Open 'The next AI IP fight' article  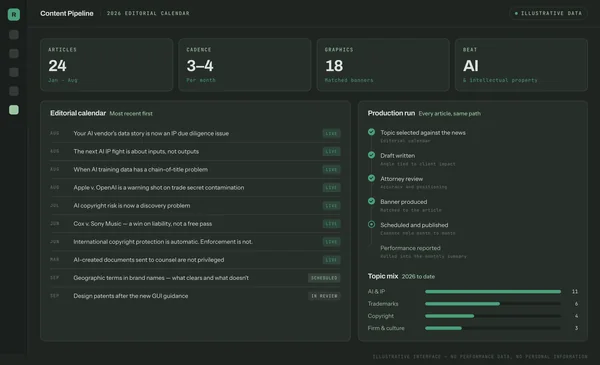(x=136, y=152)
